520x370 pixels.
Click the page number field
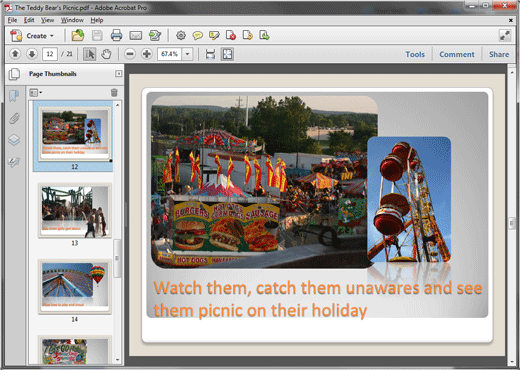50,54
